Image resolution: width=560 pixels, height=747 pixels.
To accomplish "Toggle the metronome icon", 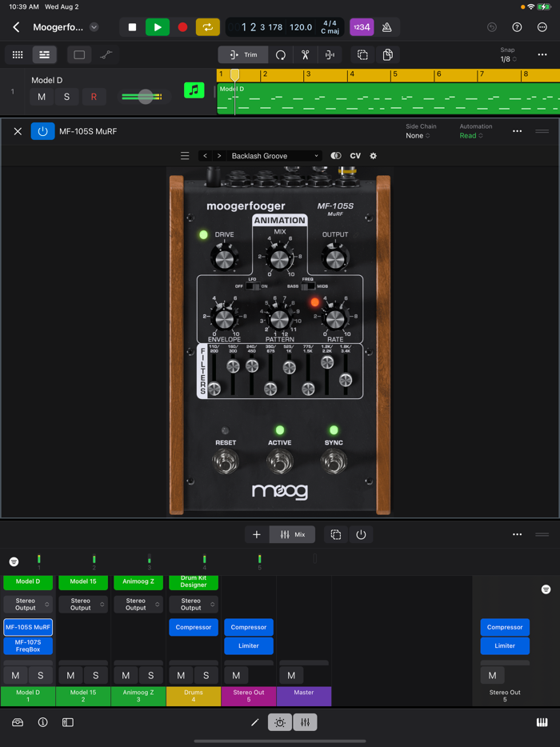I will coord(387,27).
